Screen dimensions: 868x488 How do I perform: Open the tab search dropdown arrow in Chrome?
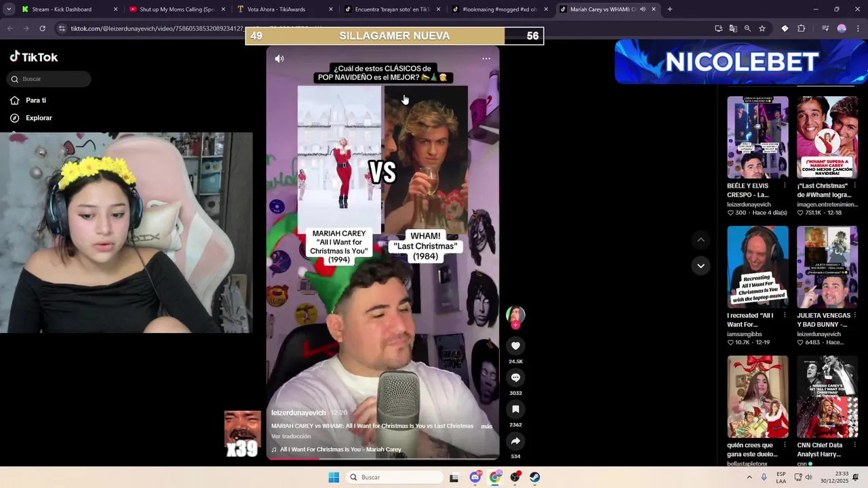click(9, 9)
